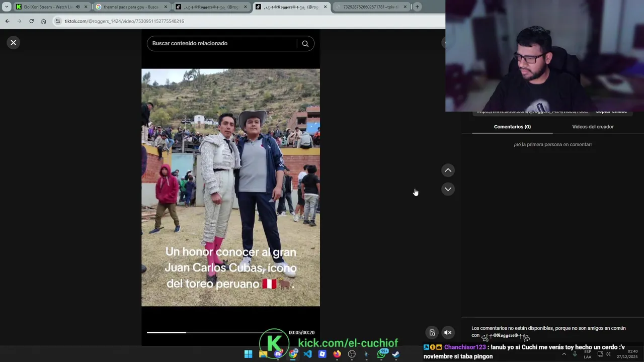This screenshot has width=644, height=362.
Task: Open the Windows Start menu
Action: [248, 354]
